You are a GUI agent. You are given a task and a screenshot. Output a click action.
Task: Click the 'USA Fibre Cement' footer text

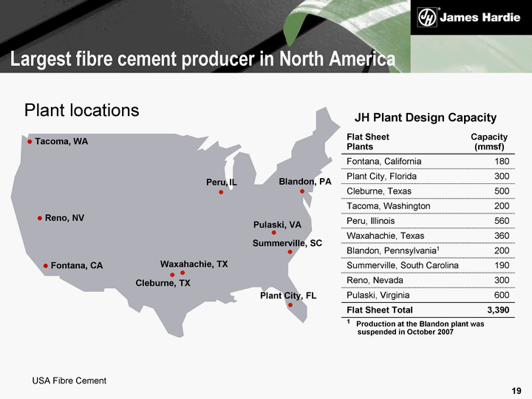click(x=69, y=381)
